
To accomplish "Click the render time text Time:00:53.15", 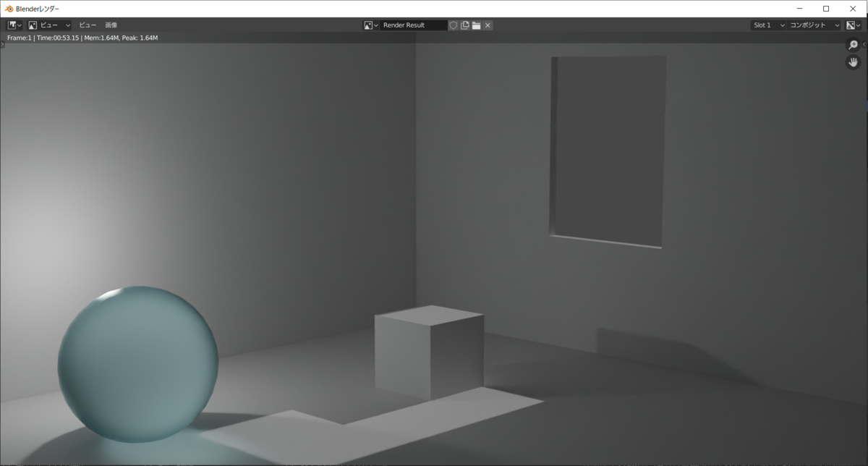I will pyautogui.click(x=56, y=38).
